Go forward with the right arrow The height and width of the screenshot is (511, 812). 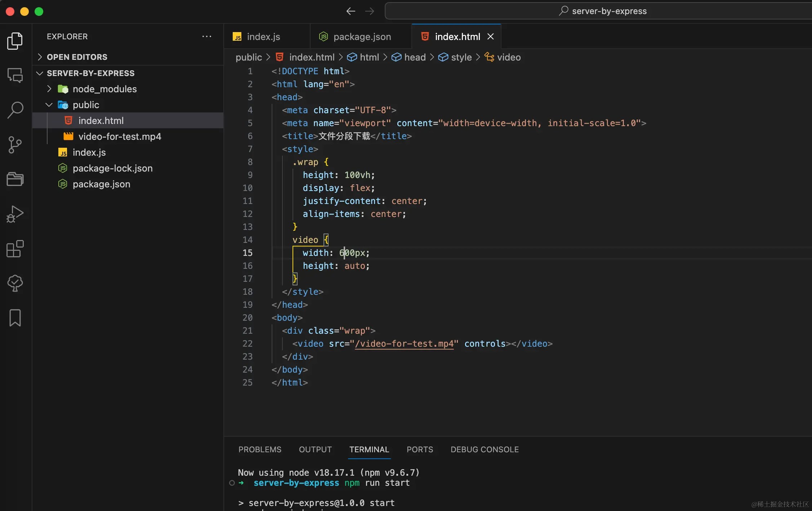click(x=370, y=11)
